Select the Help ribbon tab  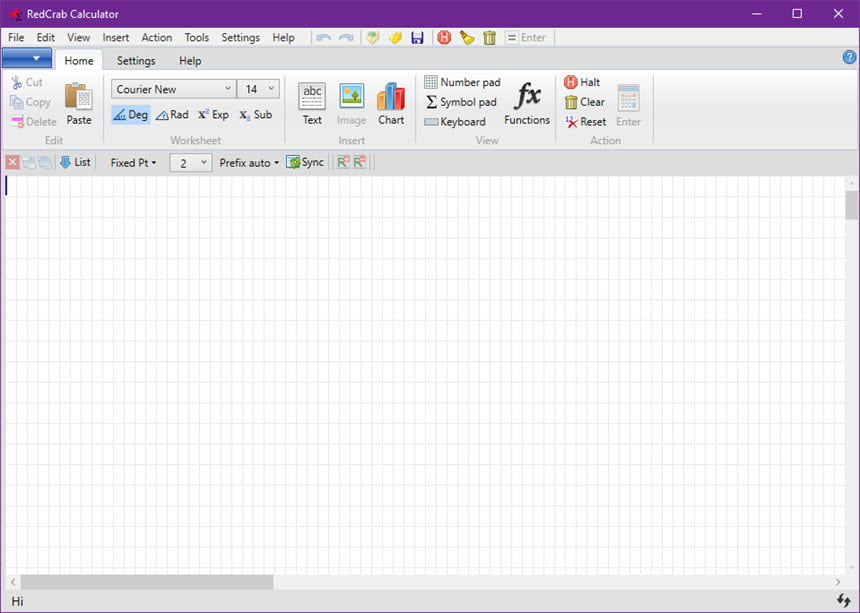pyautogui.click(x=190, y=60)
